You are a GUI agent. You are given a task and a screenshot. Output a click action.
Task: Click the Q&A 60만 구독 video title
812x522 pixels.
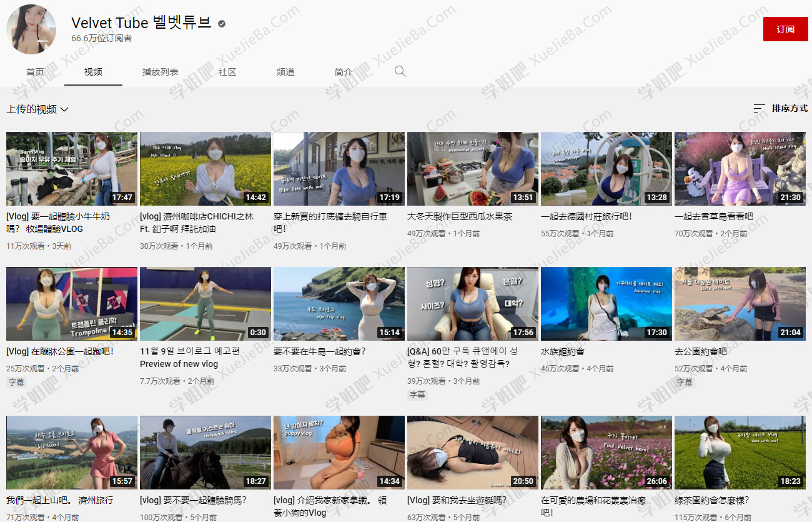click(462, 358)
